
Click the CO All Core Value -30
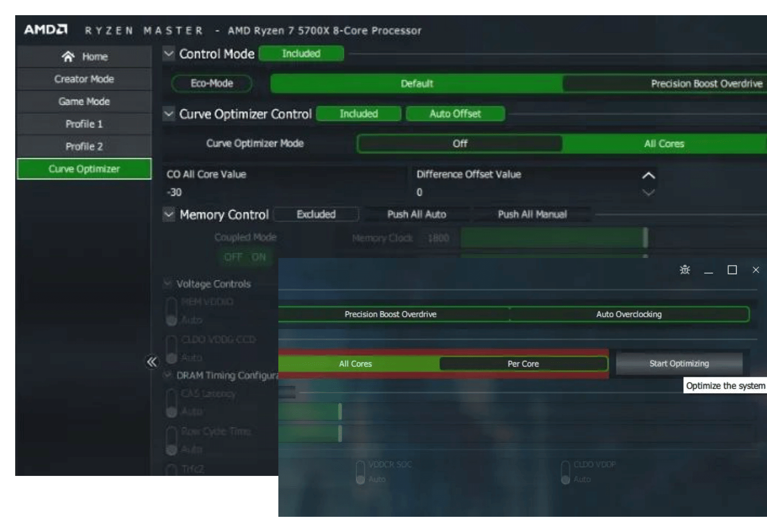pos(174,192)
